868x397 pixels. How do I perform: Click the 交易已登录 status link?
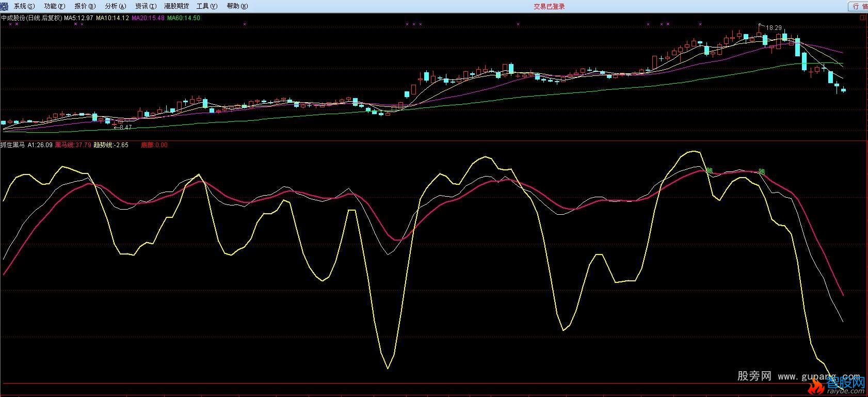tap(549, 6)
